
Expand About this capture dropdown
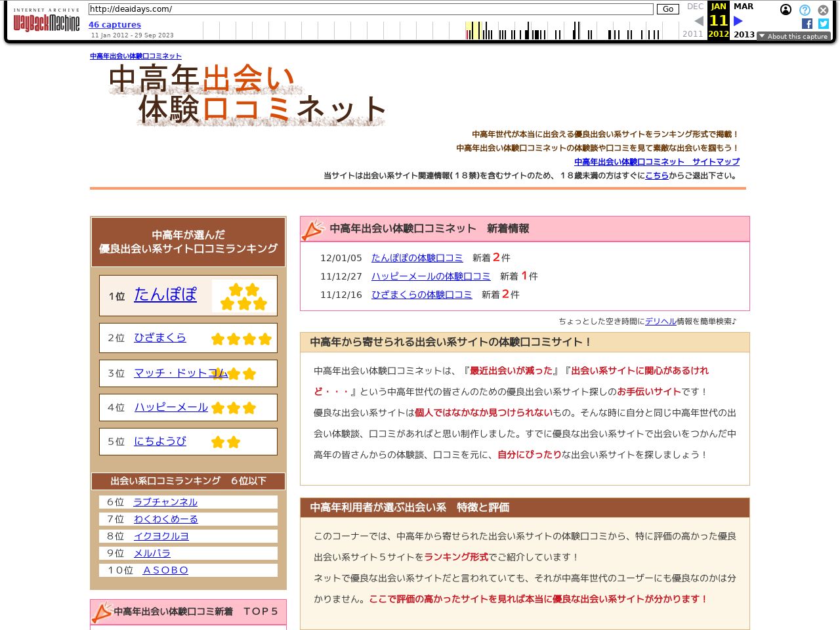[793, 36]
